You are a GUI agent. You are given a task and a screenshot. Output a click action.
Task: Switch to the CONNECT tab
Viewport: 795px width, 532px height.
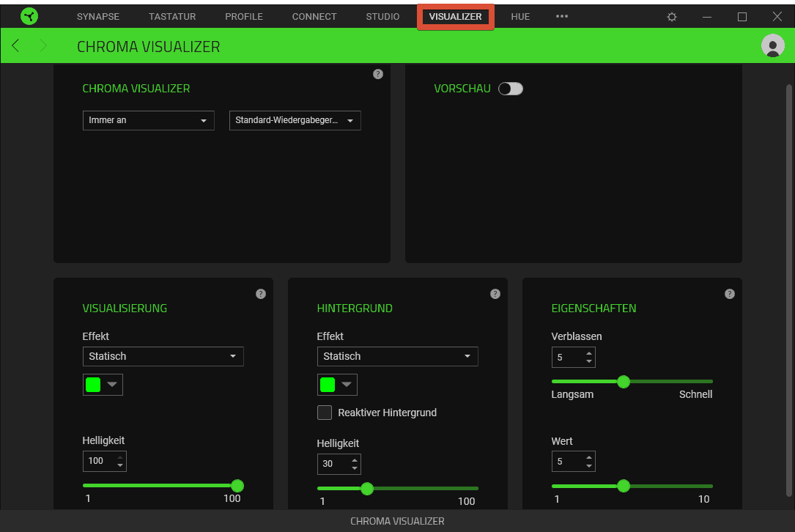click(314, 17)
